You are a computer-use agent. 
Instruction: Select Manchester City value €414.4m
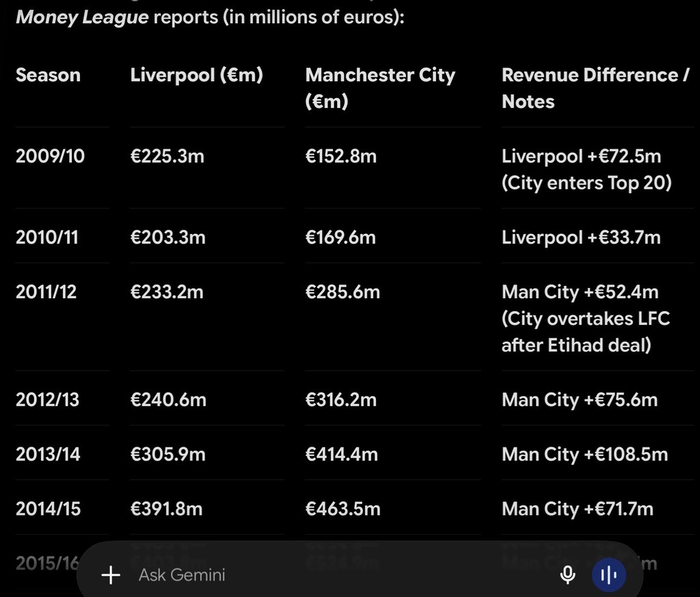(342, 455)
